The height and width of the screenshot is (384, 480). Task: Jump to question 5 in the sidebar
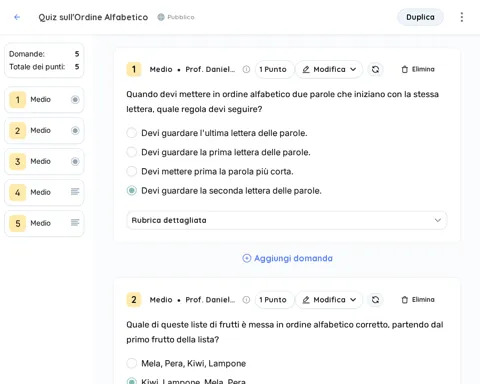coord(44,223)
